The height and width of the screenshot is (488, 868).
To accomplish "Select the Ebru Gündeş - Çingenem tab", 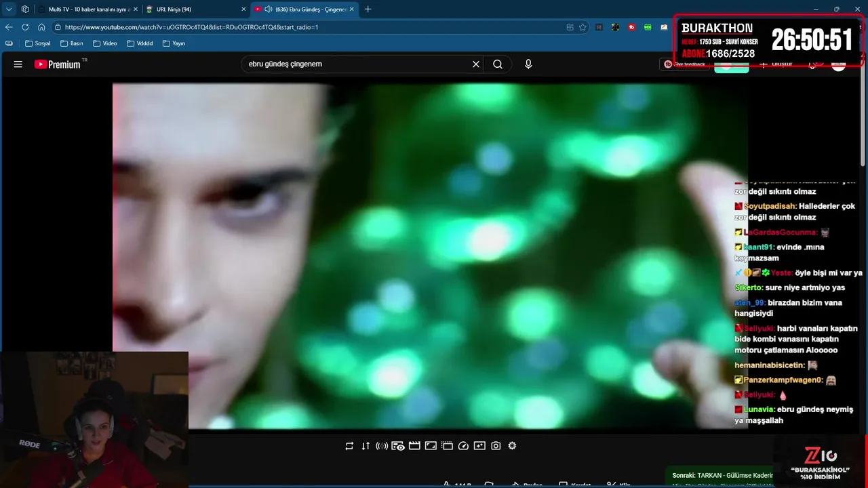I will point(305,9).
